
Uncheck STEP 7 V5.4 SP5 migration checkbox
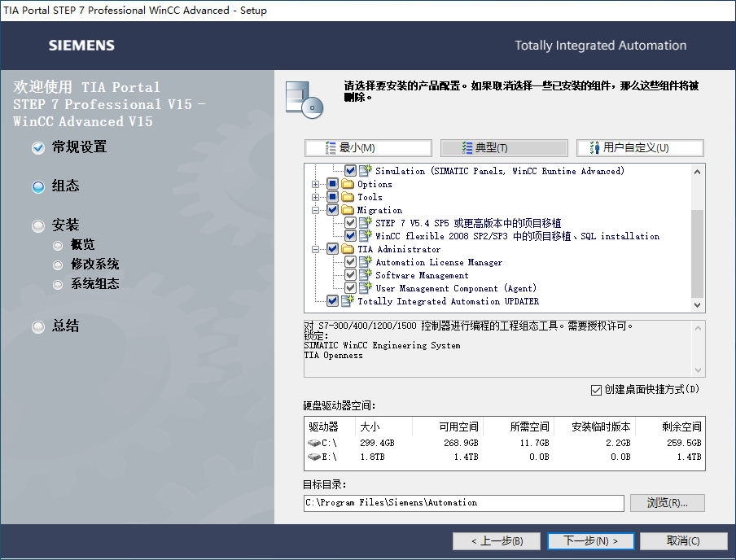point(350,222)
